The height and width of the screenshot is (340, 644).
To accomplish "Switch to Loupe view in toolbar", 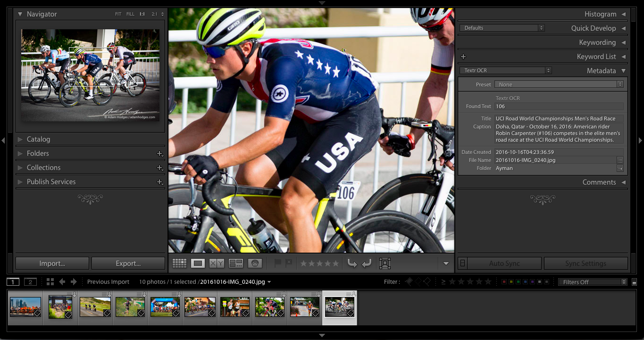I will pos(198,263).
